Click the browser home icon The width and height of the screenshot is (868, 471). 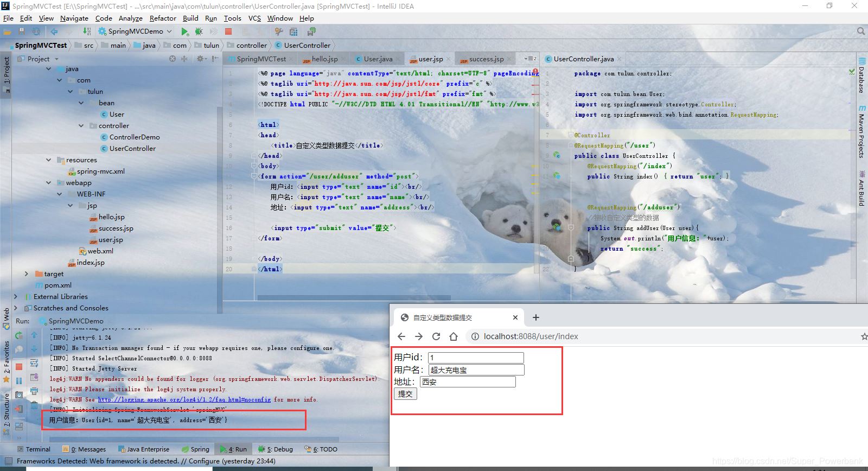point(454,336)
